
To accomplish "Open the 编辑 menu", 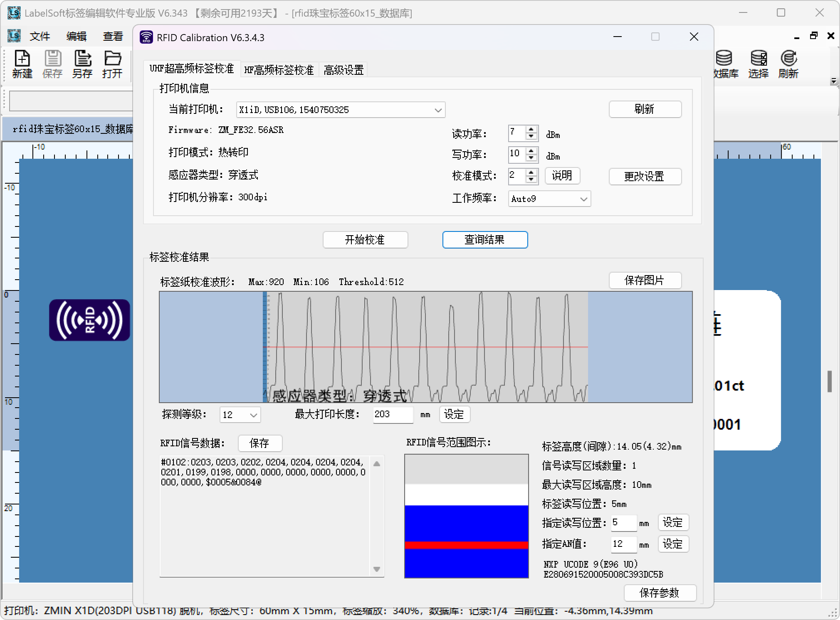I will tap(77, 37).
